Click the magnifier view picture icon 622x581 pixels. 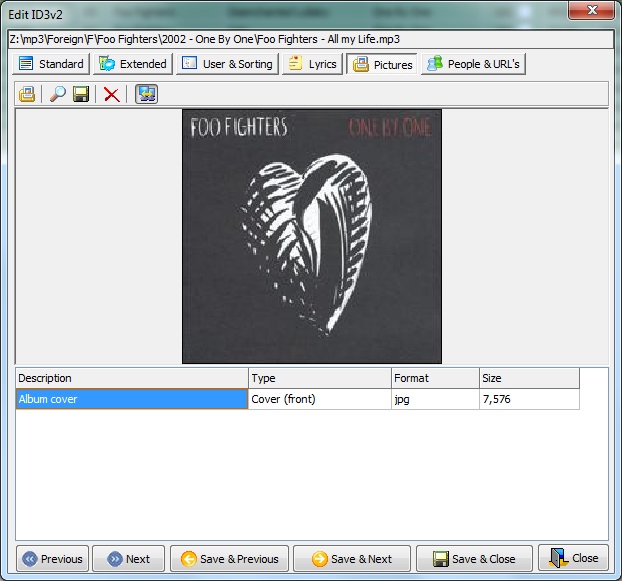[x=58, y=94]
